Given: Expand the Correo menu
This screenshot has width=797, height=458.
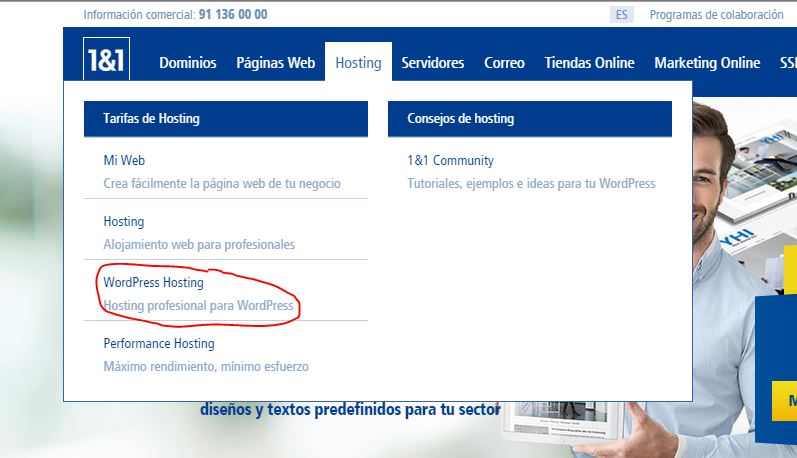Looking at the screenshot, I should [504, 63].
